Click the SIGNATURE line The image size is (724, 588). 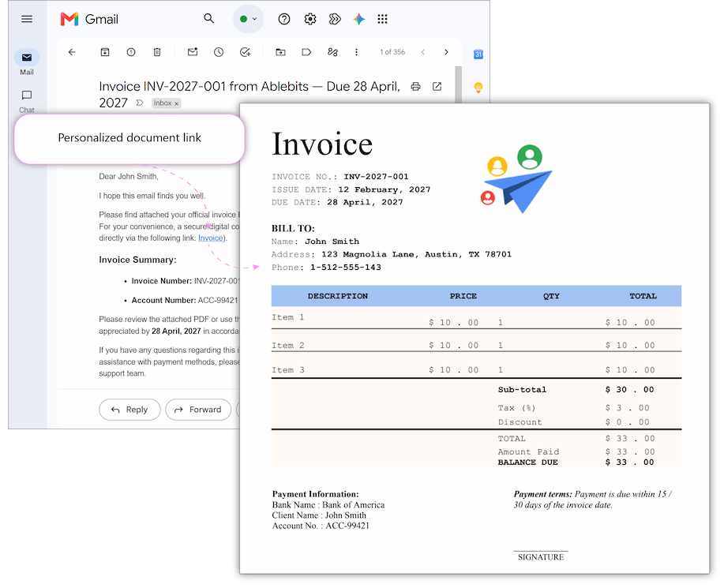click(541, 557)
